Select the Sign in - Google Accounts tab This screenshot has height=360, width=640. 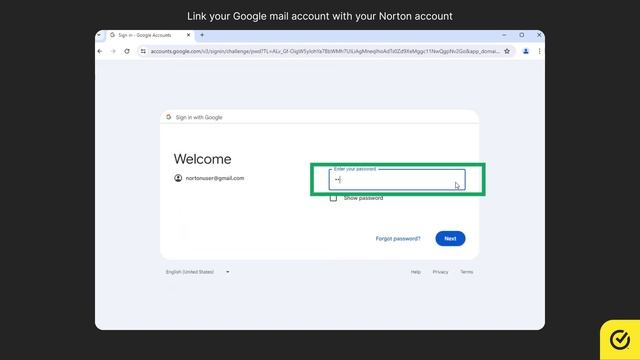pyautogui.click(x=149, y=36)
